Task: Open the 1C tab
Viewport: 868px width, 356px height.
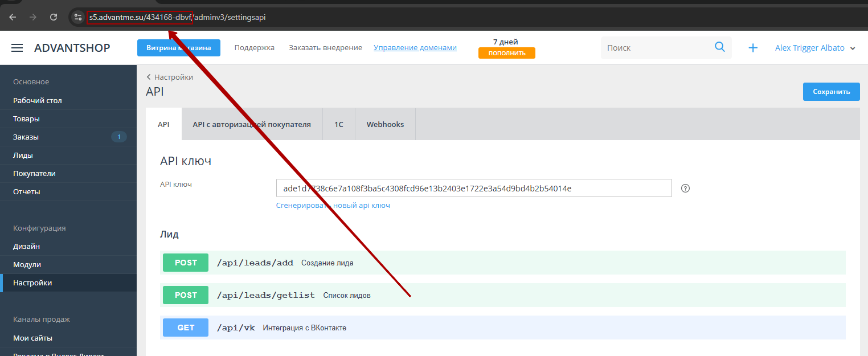Action: coord(338,124)
